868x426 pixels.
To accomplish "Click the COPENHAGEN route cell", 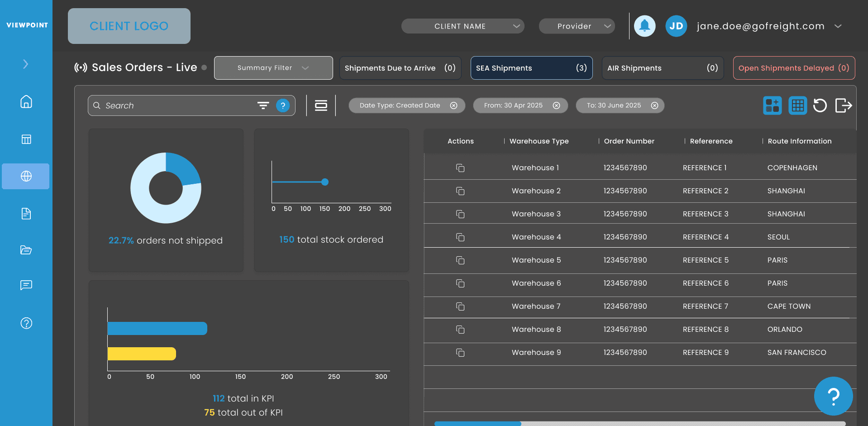I will point(792,168).
